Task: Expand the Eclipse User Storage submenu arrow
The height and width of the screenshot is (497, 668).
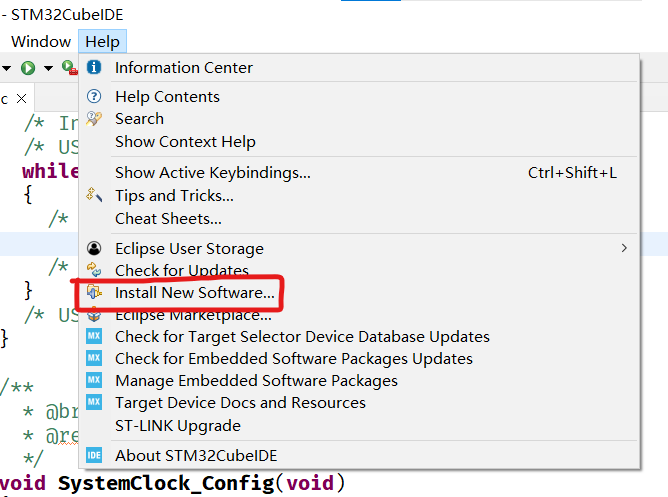Action: 624,248
